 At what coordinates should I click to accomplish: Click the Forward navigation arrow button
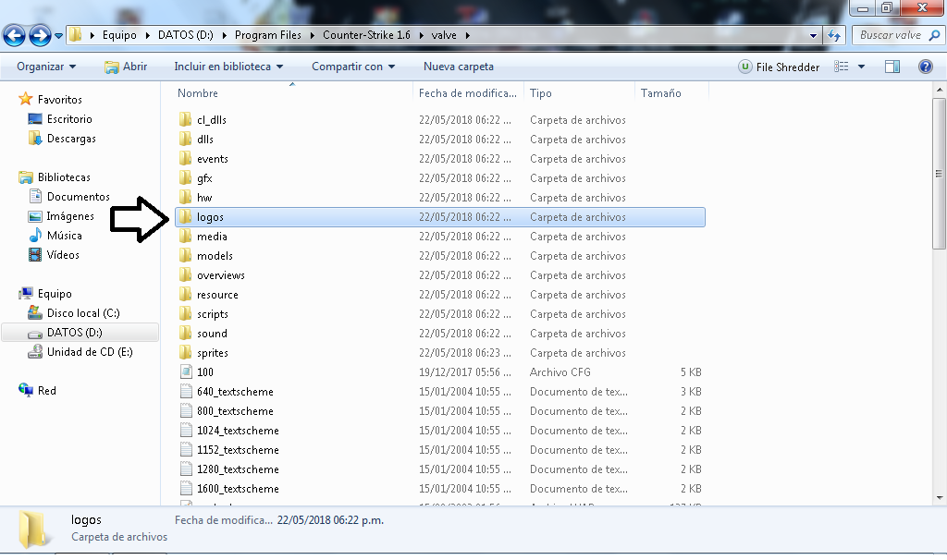(40, 35)
